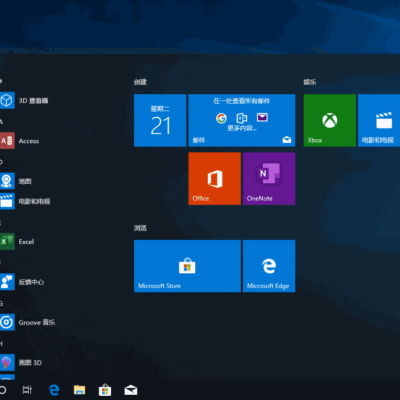This screenshot has width=400, height=400.
Task: Open the 电影和电视 tile
Action: pos(379,120)
